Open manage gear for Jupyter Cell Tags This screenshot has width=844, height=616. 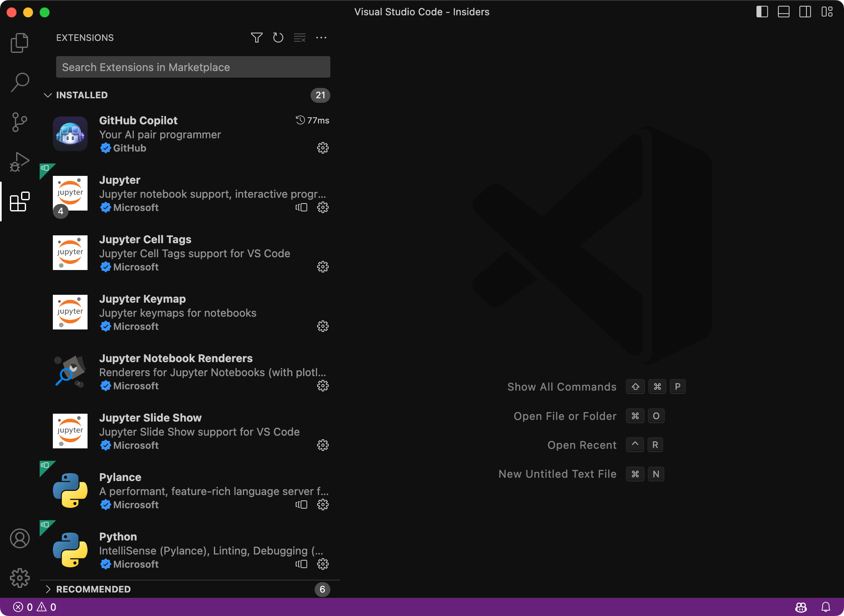tap(322, 267)
